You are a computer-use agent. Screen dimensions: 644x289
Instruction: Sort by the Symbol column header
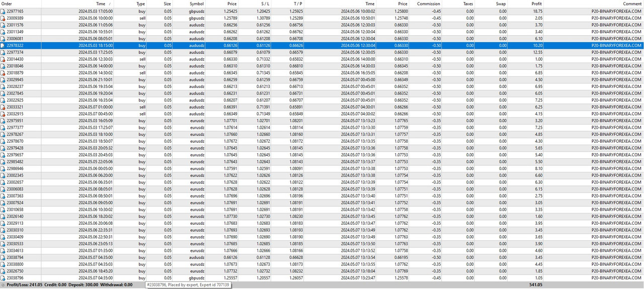point(196,4)
